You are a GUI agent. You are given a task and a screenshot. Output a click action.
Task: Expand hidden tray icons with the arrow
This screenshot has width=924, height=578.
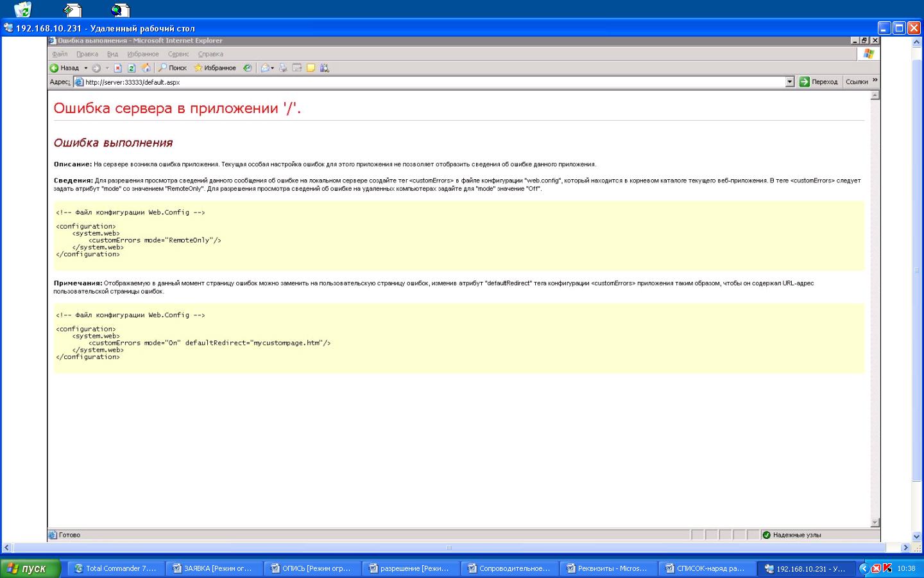tap(864, 568)
